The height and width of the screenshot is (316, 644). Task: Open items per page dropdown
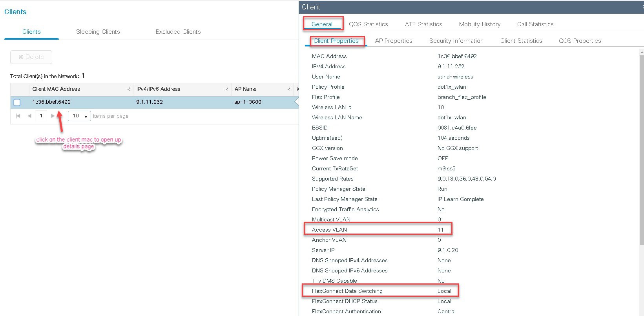tap(79, 116)
